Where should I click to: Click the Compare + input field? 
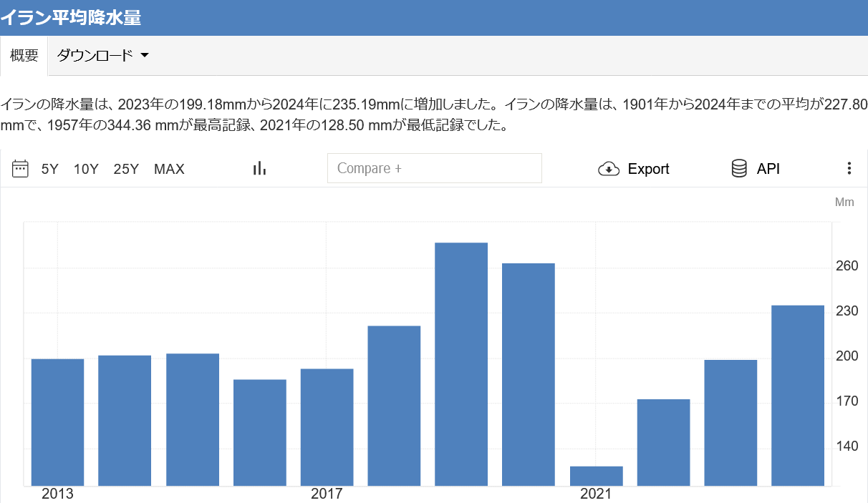(x=434, y=169)
